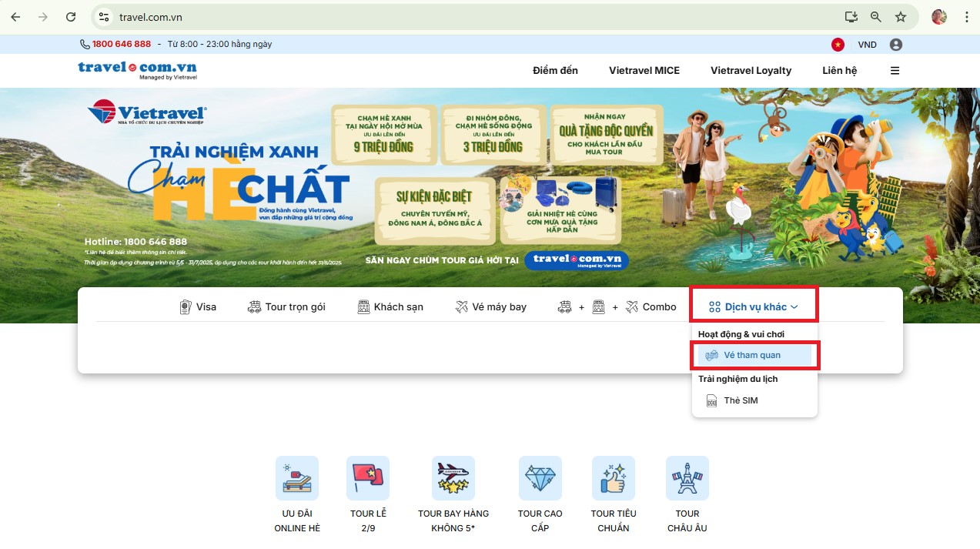The height and width of the screenshot is (549, 980).
Task: Click the Visa passport icon
Action: tap(185, 307)
